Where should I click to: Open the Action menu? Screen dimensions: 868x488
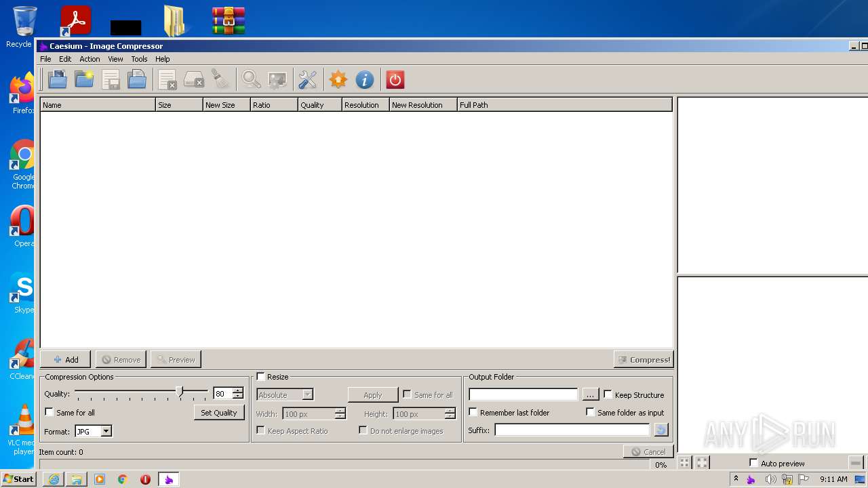point(90,59)
